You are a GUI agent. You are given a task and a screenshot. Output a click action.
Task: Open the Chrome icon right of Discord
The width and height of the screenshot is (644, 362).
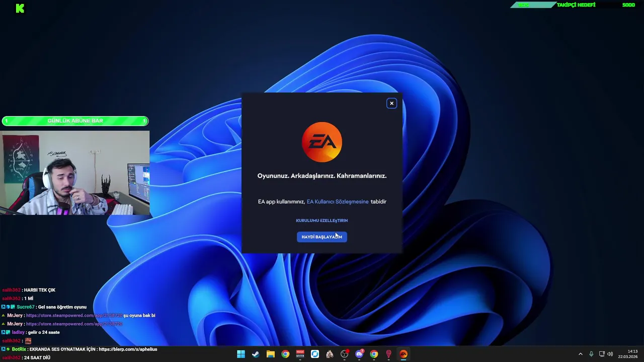tap(374, 354)
